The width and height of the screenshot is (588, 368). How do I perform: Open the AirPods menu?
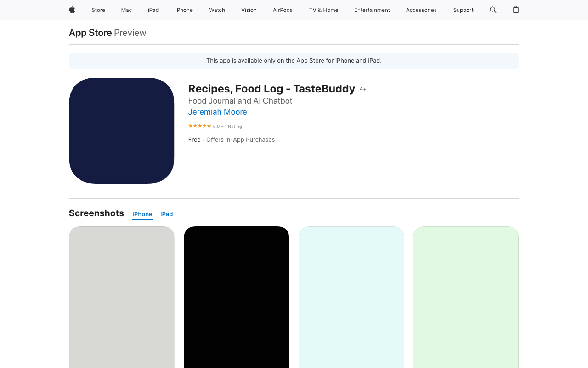pyautogui.click(x=283, y=10)
